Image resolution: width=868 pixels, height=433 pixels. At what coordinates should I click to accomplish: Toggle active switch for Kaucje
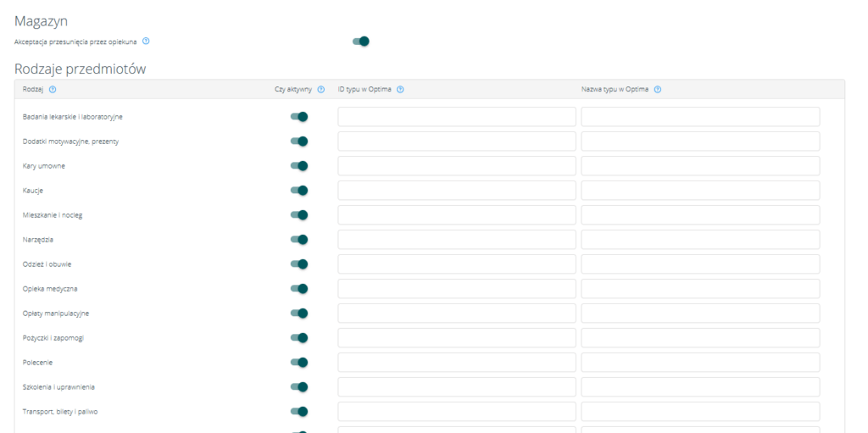click(298, 191)
